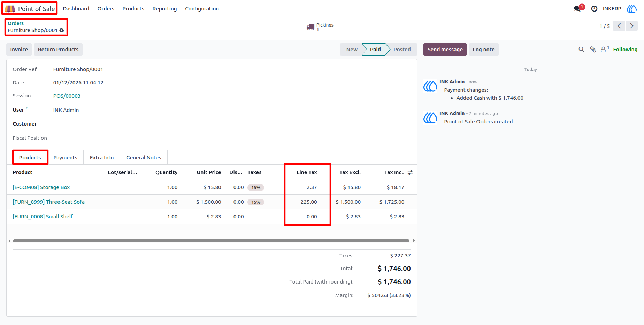Click the gear icon beside Furniture Shop/0001
Screen dimensions: 644x325
pyautogui.click(x=62, y=30)
